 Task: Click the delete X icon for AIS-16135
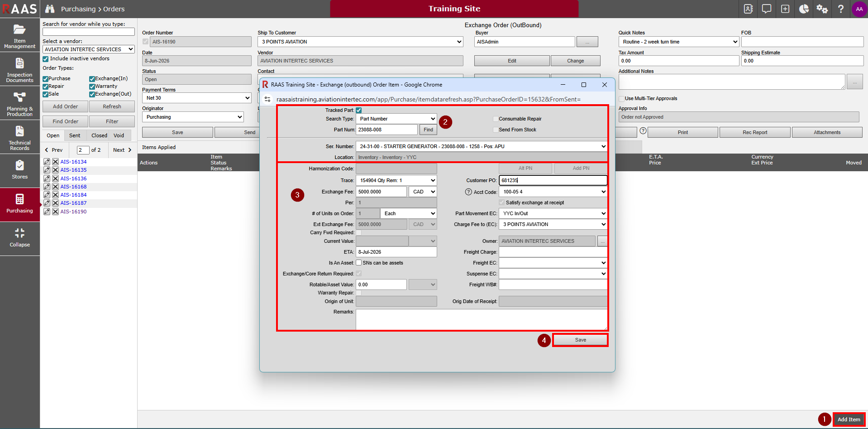point(55,170)
